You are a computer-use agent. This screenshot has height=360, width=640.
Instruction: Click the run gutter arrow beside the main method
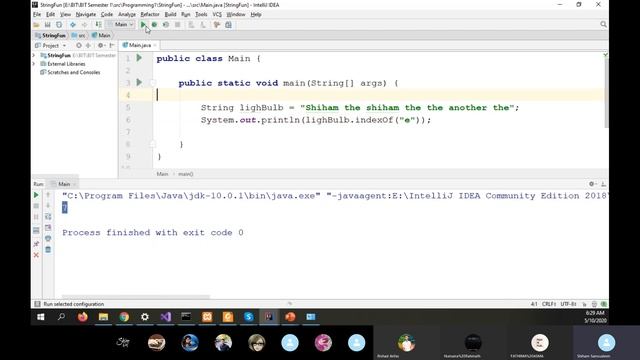(139, 82)
